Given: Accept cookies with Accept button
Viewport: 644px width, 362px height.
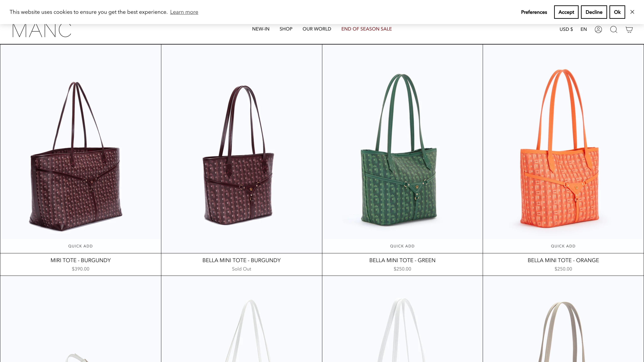Looking at the screenshot, I should pos(566,12).
